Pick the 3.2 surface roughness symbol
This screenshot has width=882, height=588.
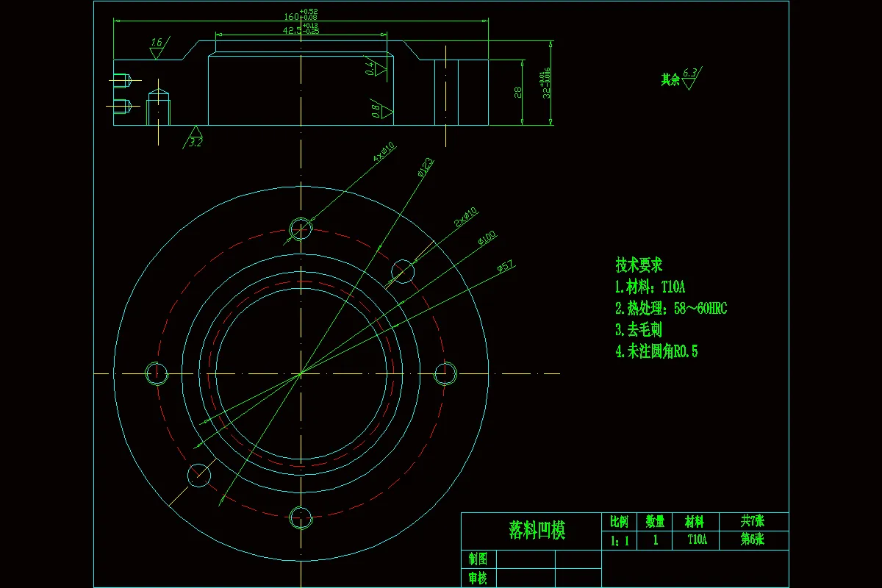194,138
